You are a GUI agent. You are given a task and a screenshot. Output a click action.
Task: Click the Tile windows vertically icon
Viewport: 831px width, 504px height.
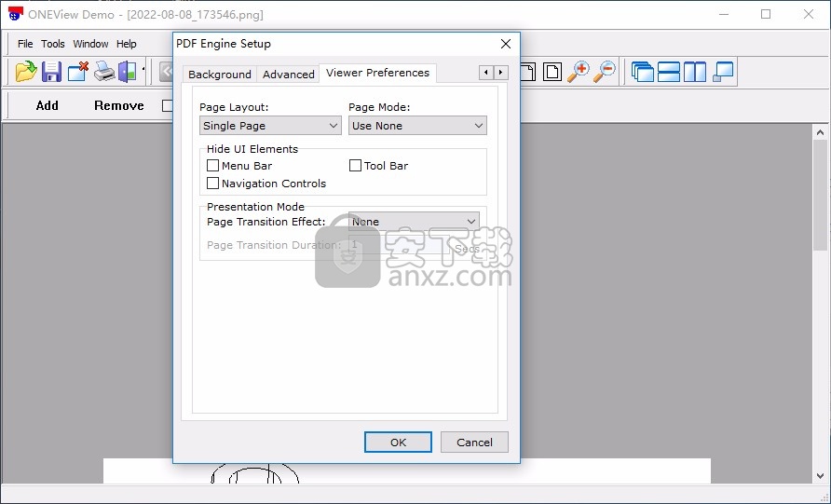(695, 72)
